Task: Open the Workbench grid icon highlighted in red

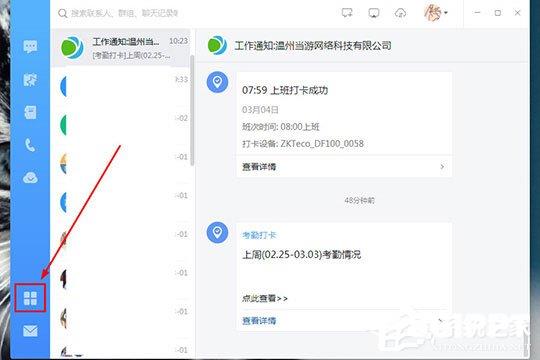Action: [30, 298]
